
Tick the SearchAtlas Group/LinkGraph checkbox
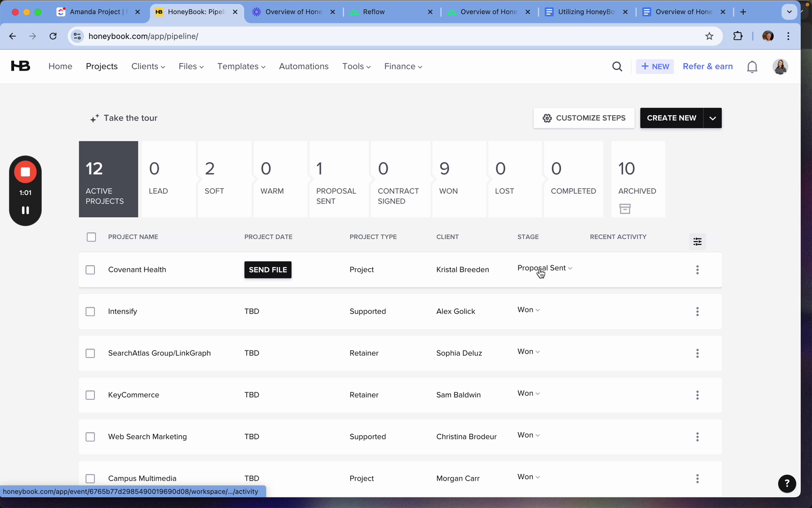point(90,353)
